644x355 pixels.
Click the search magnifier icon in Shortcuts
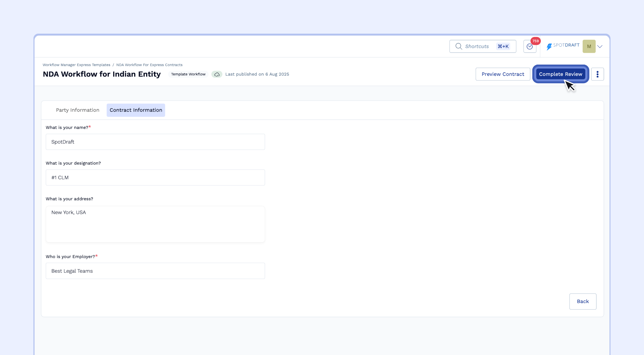[459, 46]
